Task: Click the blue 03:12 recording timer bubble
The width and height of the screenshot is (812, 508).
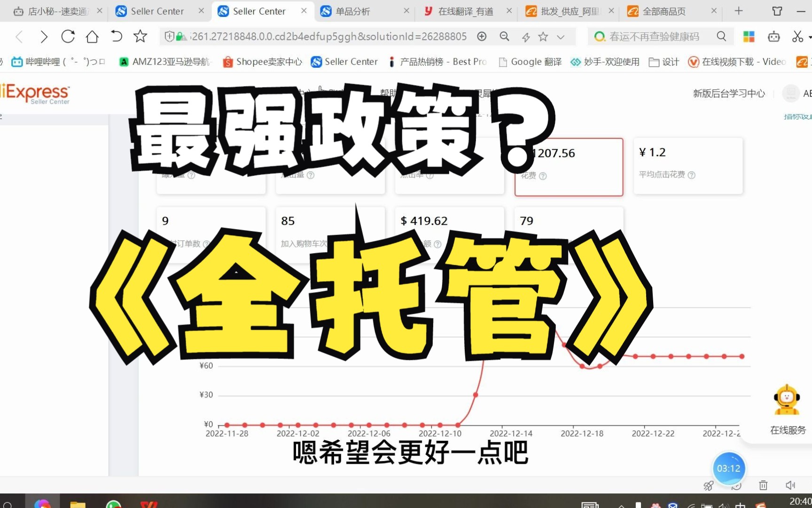Action: [x=728, y=468]
